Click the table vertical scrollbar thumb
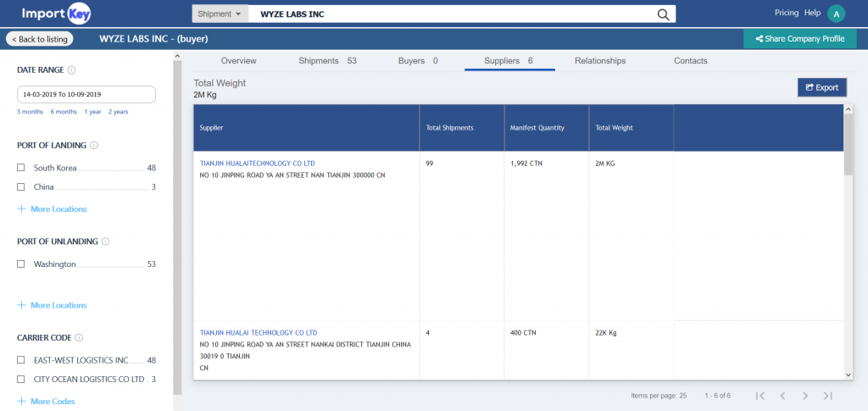868x411 pixels. pos(849,145)
